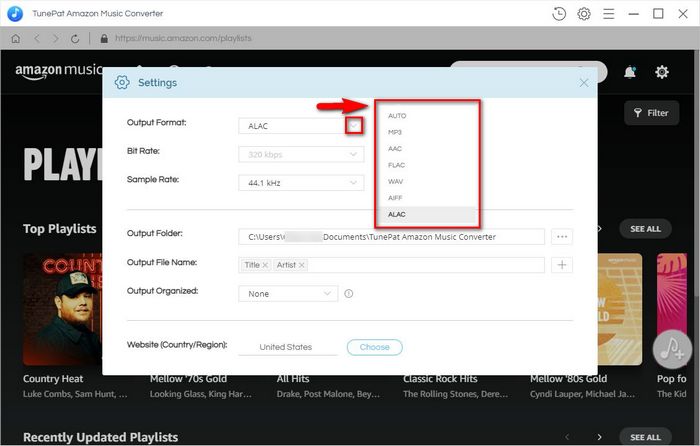Click the lock icon beside the URL

pos(104,38)
